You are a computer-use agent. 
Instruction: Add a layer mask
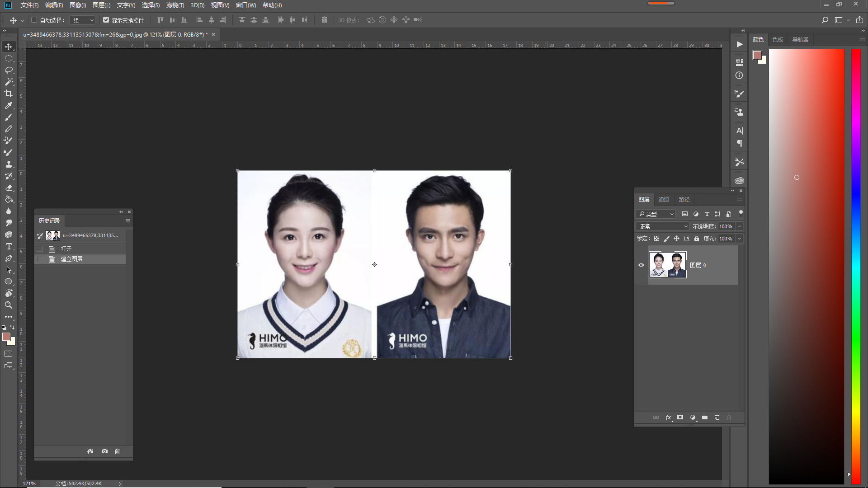coord(680,418)
